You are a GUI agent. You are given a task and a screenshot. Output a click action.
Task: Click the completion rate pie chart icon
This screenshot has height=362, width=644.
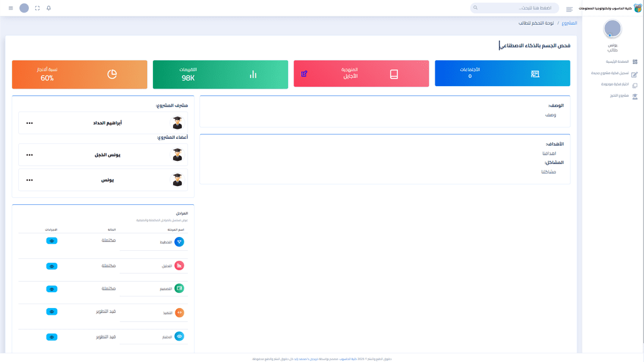click(112, 74)
